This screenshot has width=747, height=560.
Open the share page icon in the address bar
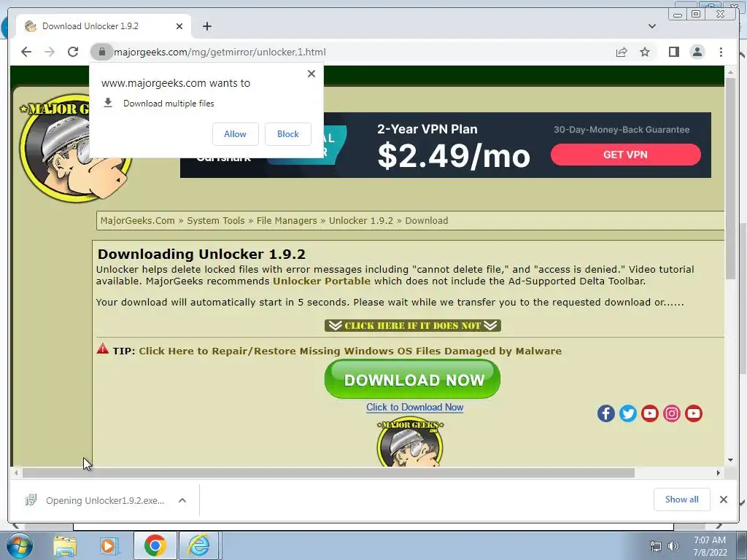[622, 52]
